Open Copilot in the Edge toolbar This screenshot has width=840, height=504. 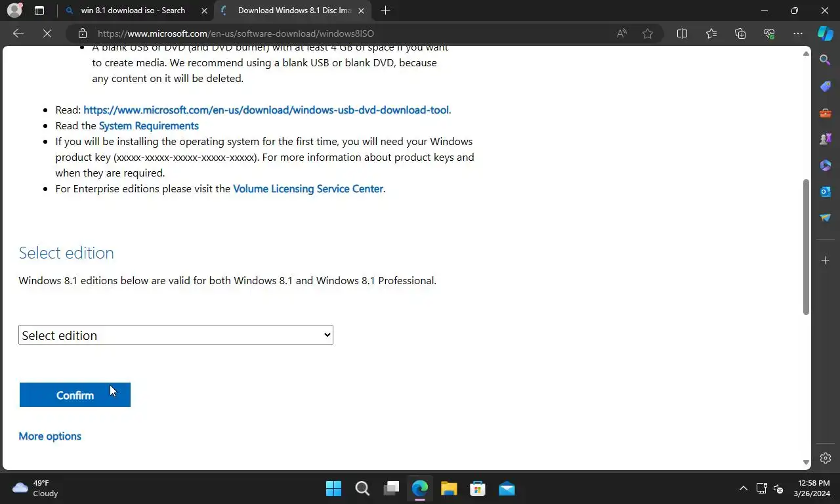(825, 33)
